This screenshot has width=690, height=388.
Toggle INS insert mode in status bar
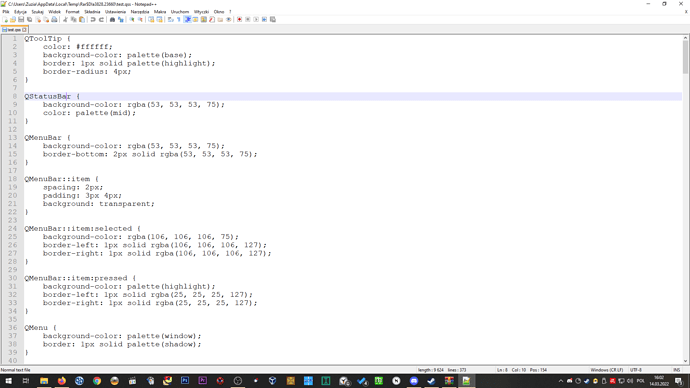pos(676,370)
